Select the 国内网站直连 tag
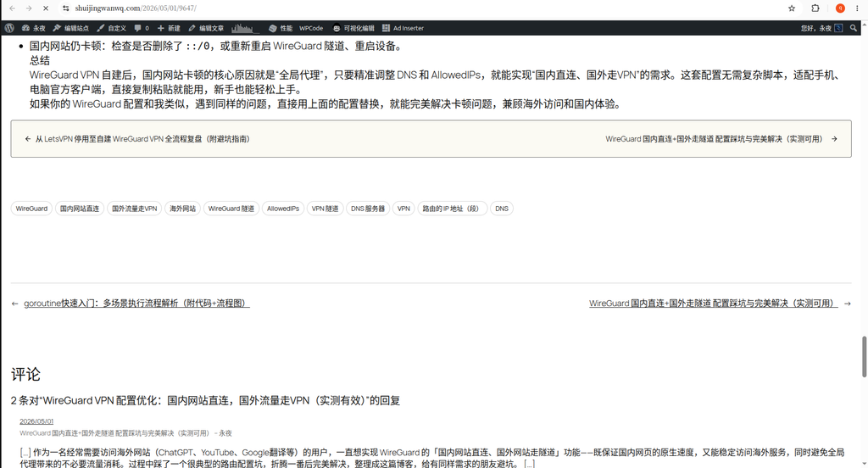Viewport: 868px width, 468px height. 80,209
